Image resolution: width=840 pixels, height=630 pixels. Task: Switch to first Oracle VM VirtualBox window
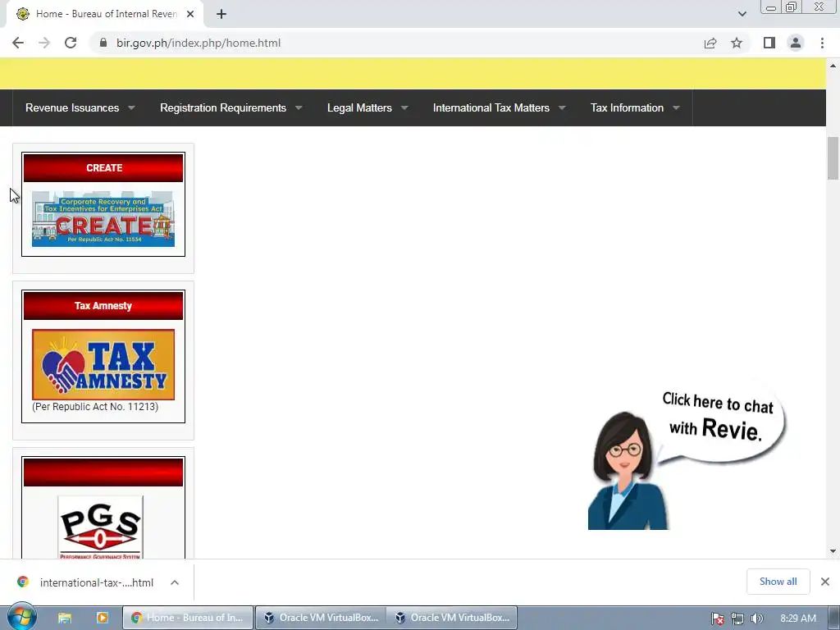[x=321, y=618]
